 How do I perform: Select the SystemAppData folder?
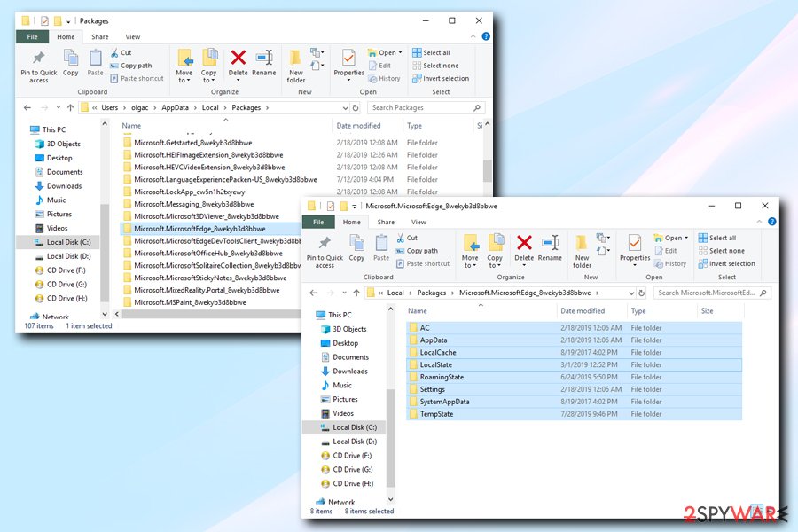[x=574, y=402]
